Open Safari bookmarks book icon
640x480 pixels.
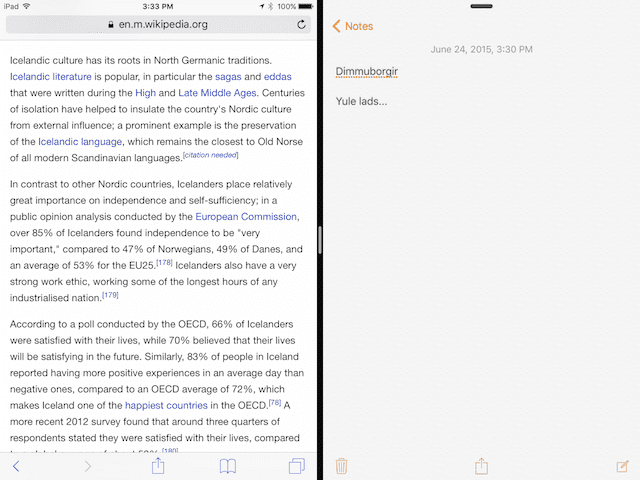[x=228, y=466]
